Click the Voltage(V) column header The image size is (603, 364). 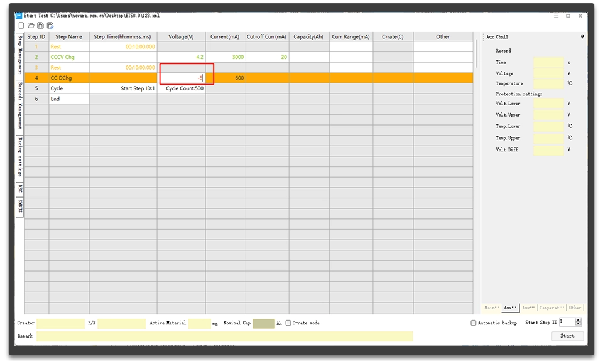pos(181,36)
